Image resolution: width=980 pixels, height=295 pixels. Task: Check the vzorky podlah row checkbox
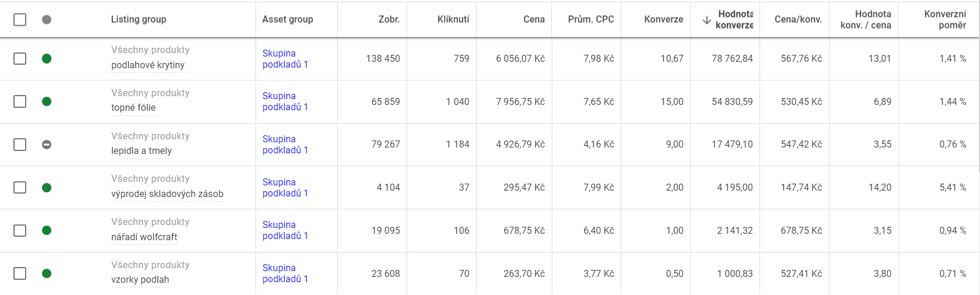click(x=20, y=273)
